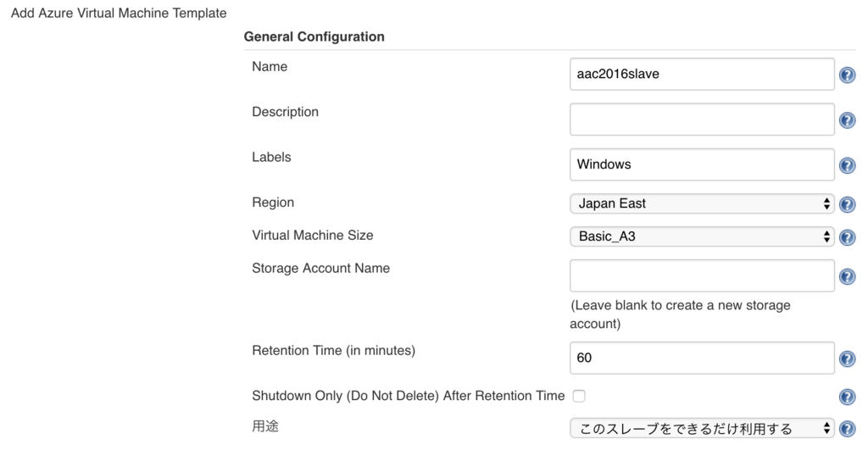Open help icon for Virtual Machine Size
Image resolution: width=868 pixels, height=450 pixels.
pos(847,237)
